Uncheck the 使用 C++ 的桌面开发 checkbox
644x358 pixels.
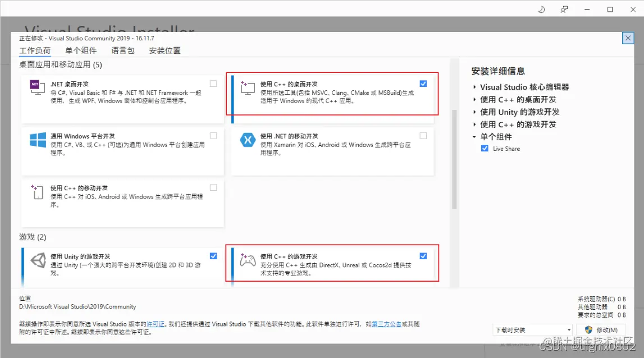(423, 84)
